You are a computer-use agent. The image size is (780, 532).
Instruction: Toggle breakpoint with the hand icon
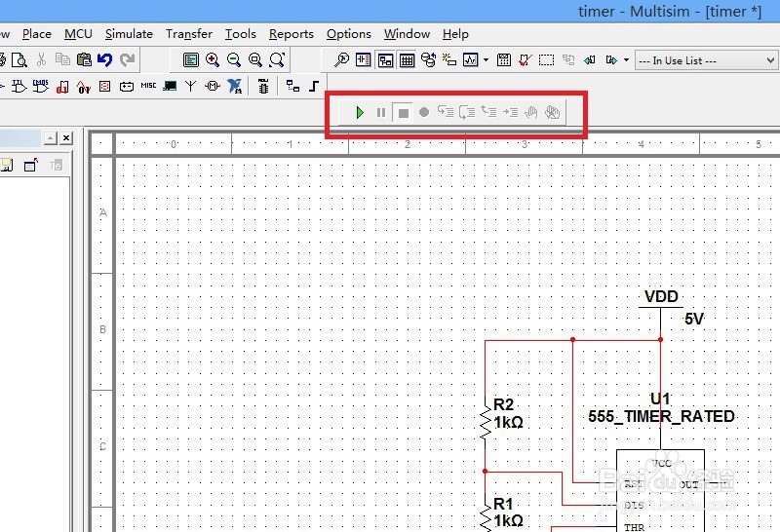click(x=530, y=112)
